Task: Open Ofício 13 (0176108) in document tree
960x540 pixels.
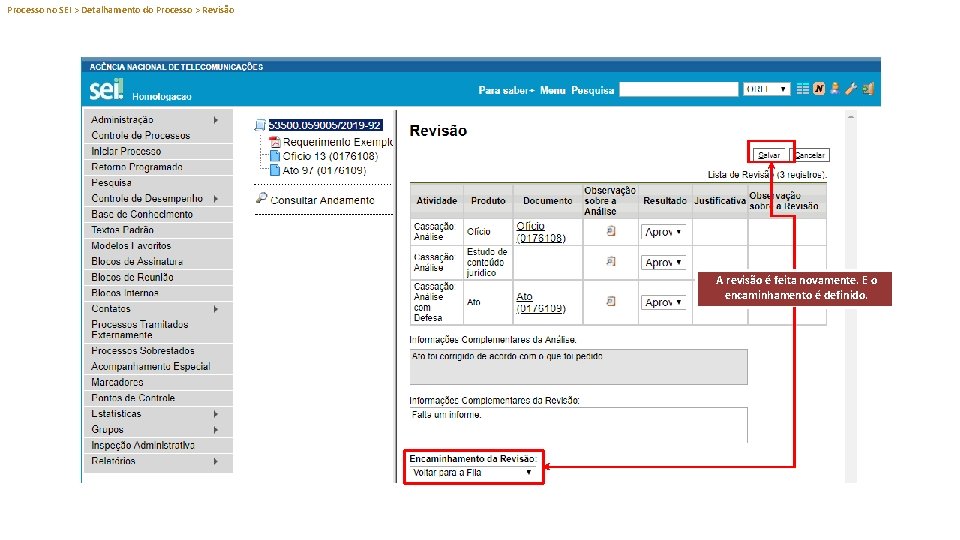Action: [x=330, y=156]
